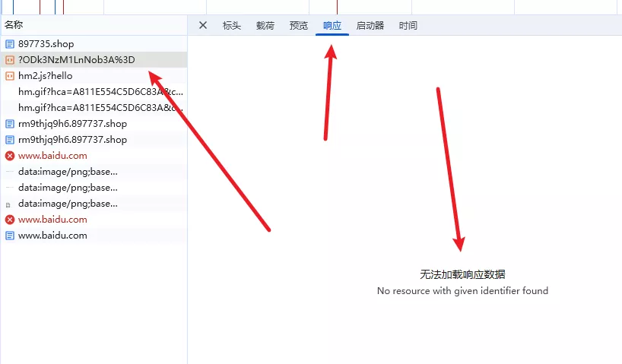Viewport: 622px width, 364px height.
Task: Select the topmost hm.gif request
Action: point(100,92)
